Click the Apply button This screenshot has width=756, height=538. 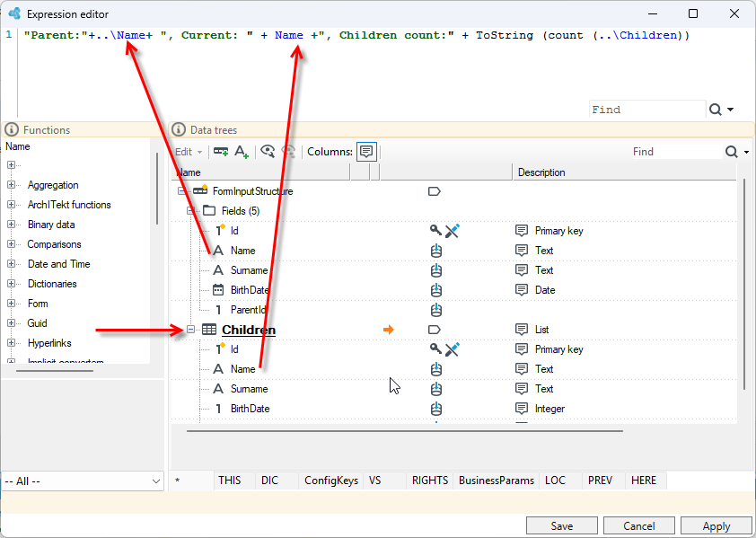pyautogui.click(x=716, y=526)
